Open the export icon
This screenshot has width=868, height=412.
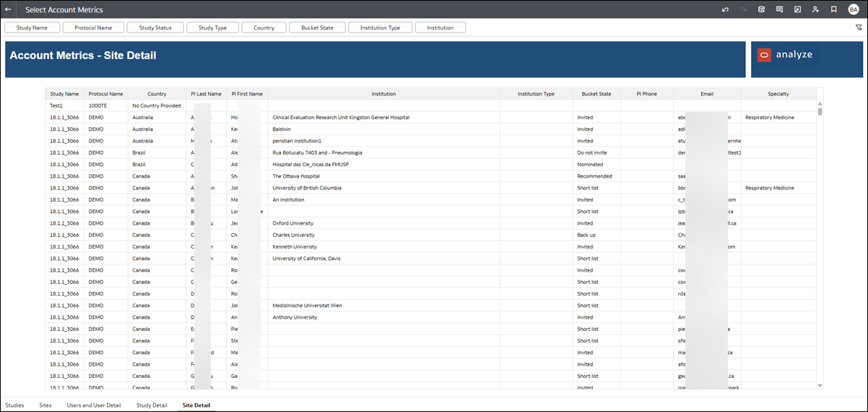pos(797,9)
